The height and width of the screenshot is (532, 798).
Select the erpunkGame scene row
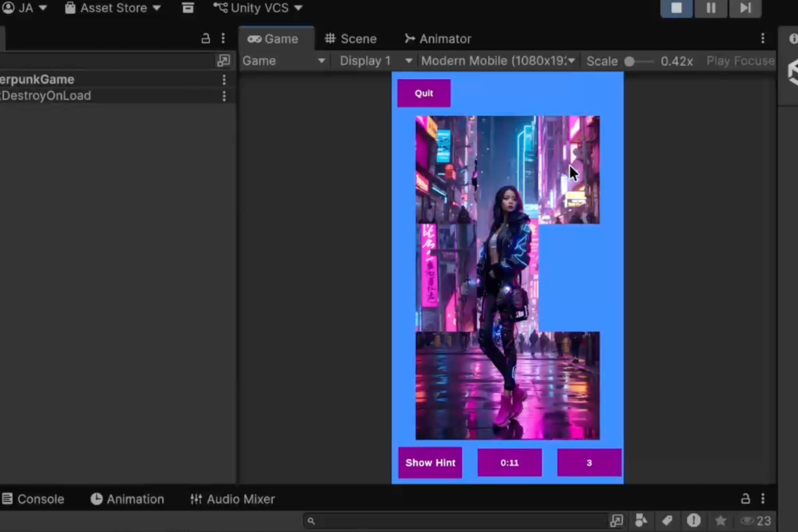pyautogui.click(x=117, y=79)
